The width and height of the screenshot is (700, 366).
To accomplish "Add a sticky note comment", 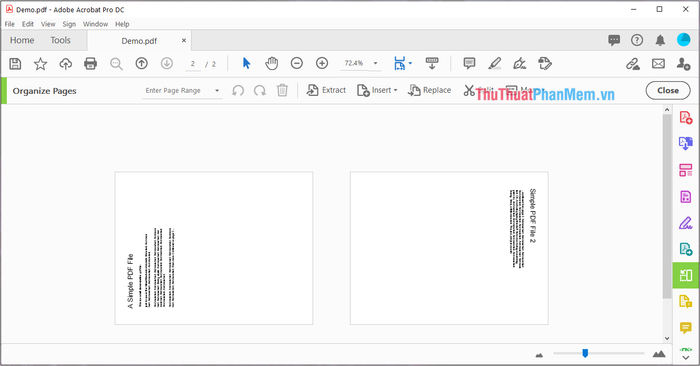I will click(x=469, y=63).
